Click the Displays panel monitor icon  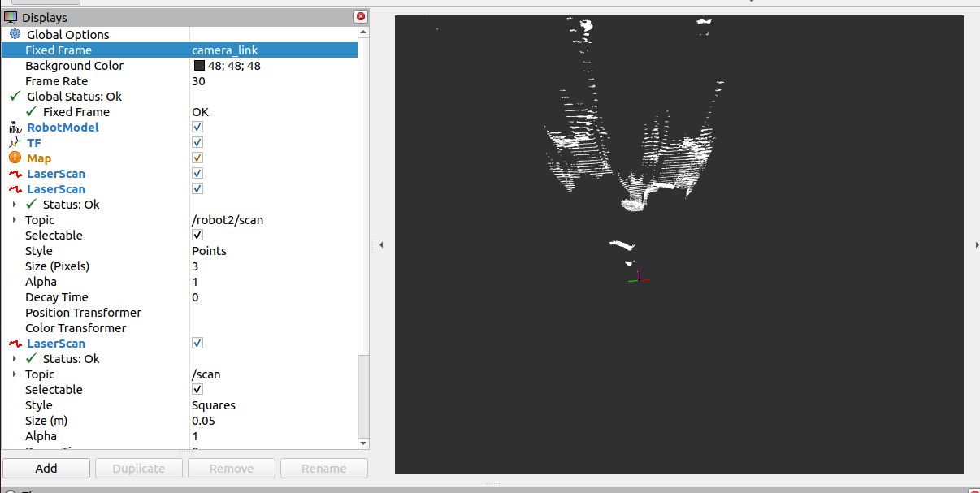click(11, 17)
